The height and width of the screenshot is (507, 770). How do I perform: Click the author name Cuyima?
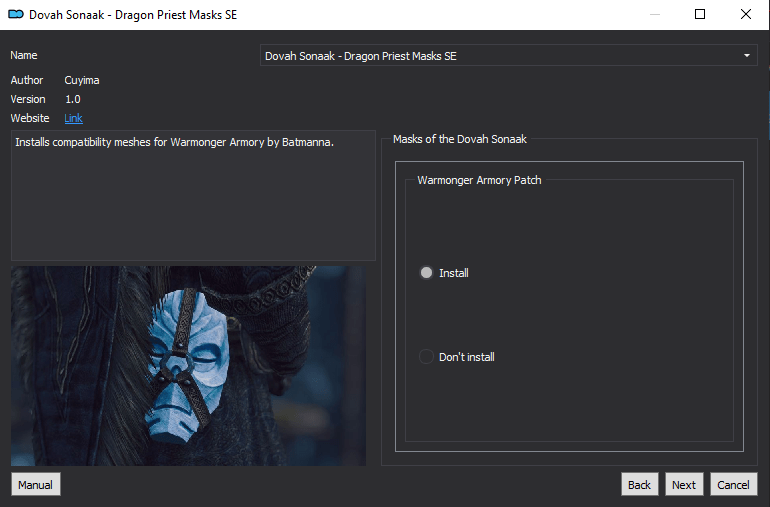(82, 80)
